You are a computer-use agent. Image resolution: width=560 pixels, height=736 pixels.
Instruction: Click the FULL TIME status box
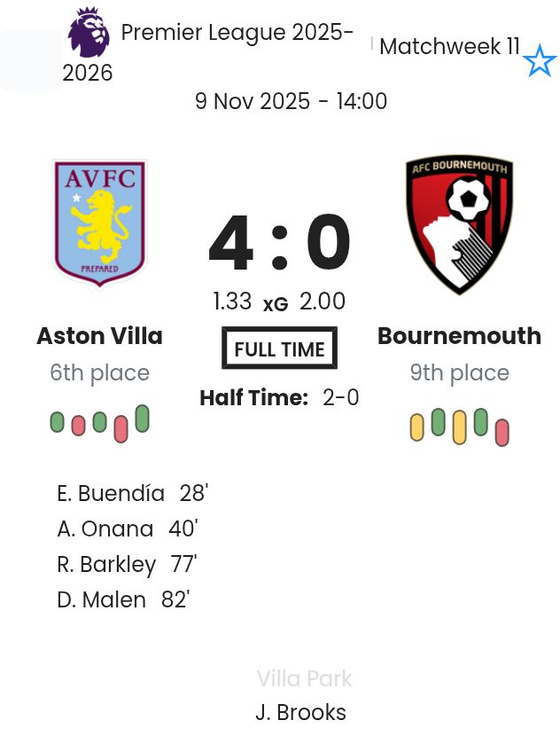click(279, 348)
